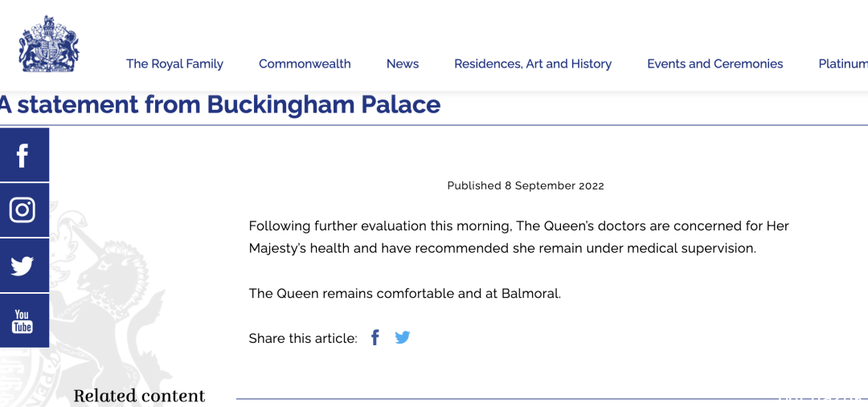Open the sidebar YouTube icon
Viewport: 868px width, 407px height.
23,321
